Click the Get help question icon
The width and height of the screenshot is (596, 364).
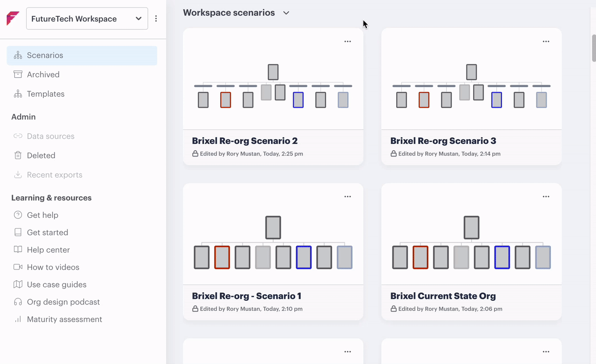tap(18, 215)
